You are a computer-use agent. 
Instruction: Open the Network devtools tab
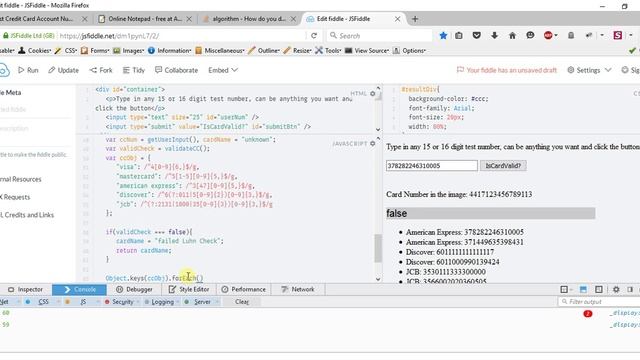tap(298, 289)
